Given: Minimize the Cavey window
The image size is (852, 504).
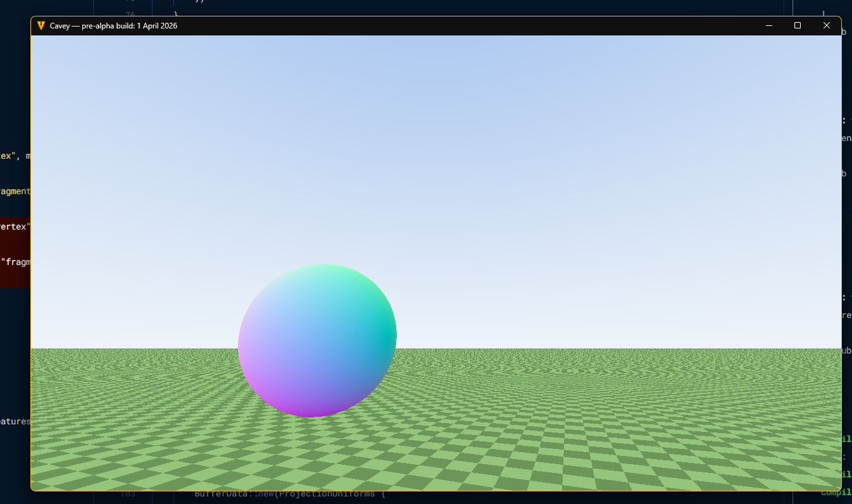Looking at the screenshot, I should coord(768,25).
